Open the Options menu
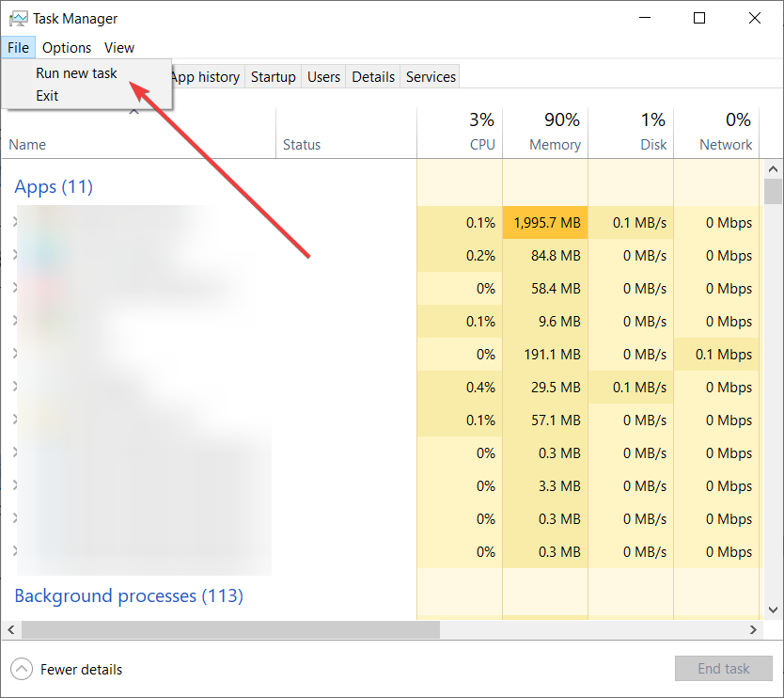This screenshot has height=698, width=784. (x=67, y=48)
